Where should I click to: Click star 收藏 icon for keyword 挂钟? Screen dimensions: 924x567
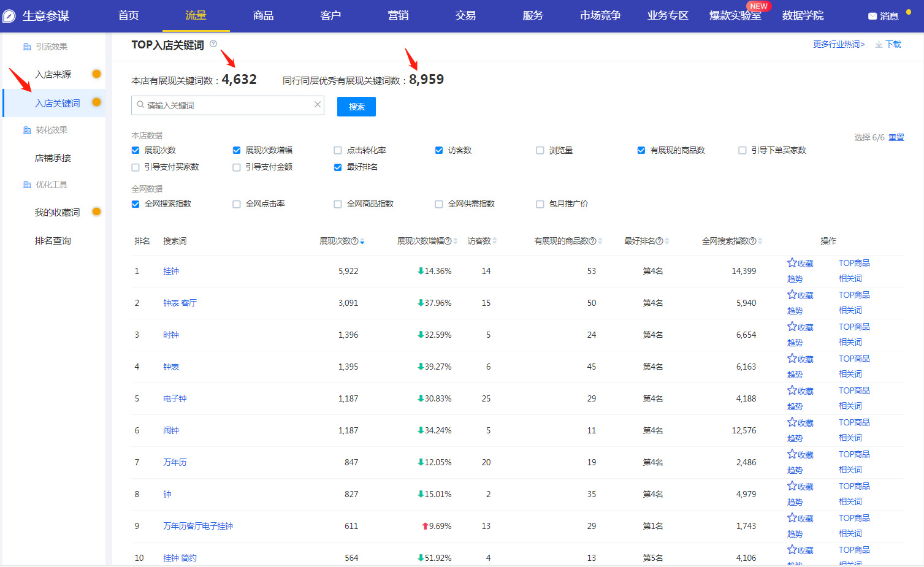(792, 263)
